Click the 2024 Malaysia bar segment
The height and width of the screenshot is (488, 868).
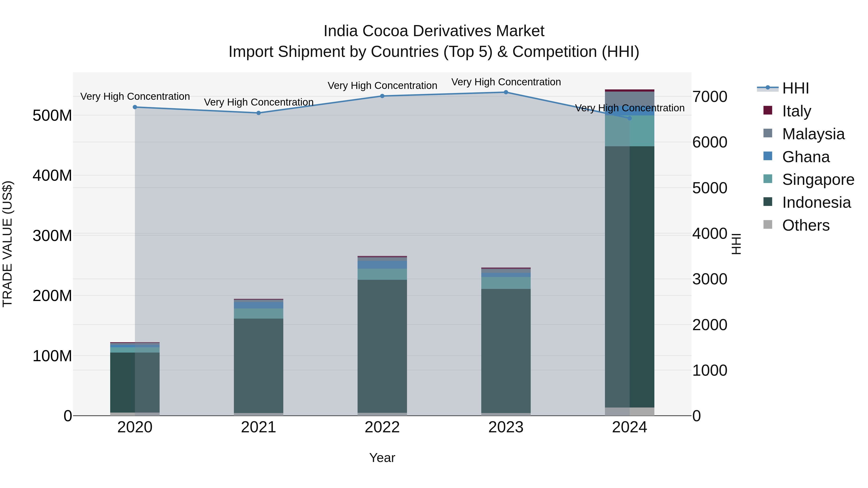pos(630,98)
